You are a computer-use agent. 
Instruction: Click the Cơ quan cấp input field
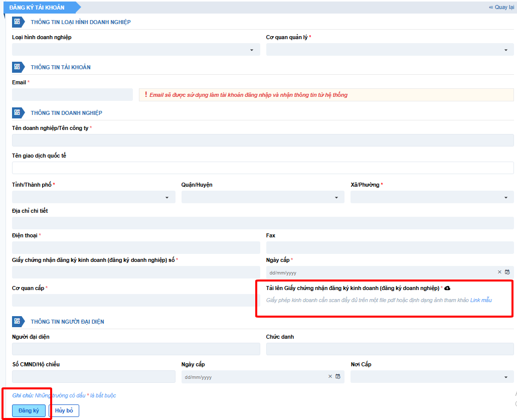click(x=136, y=300)
